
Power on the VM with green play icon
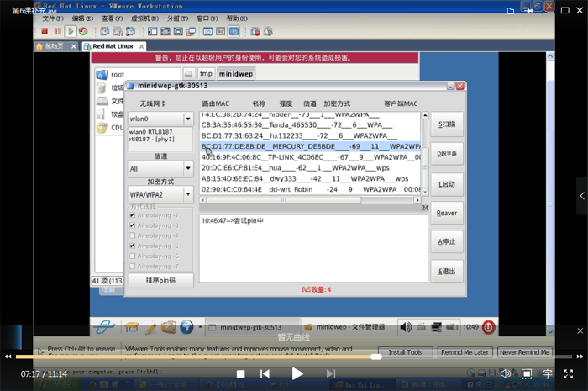click(x=70, y=31)
